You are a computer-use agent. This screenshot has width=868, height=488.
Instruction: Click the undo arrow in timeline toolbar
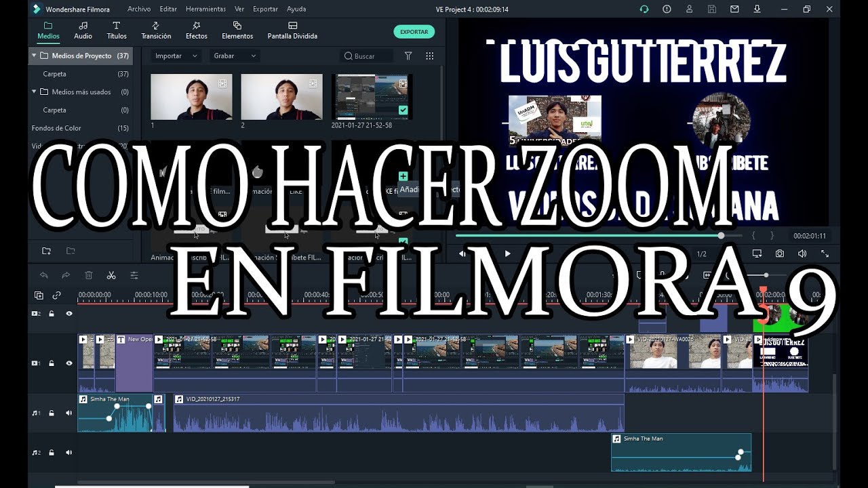pyautogui.click(x=44, y=275)
